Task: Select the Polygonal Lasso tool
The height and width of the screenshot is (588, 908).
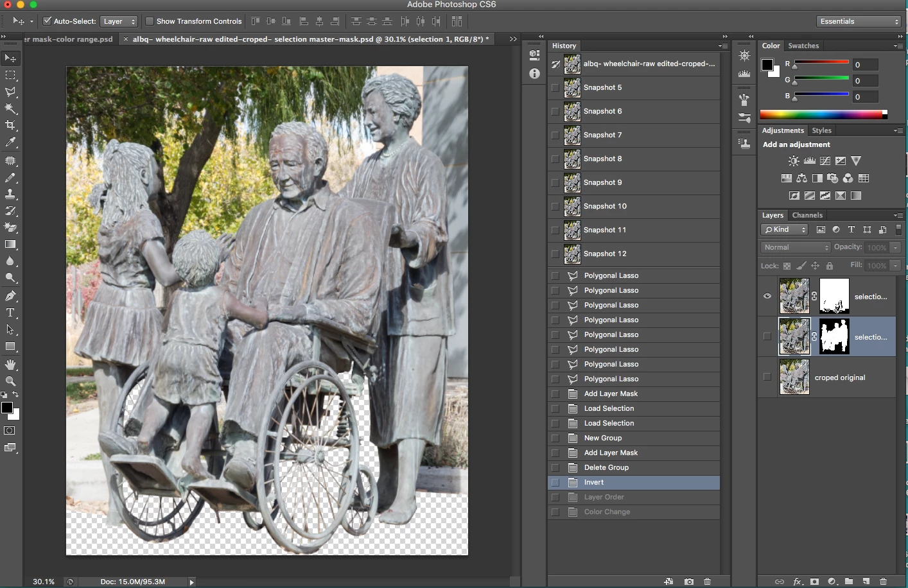Action: pos(10,92)
